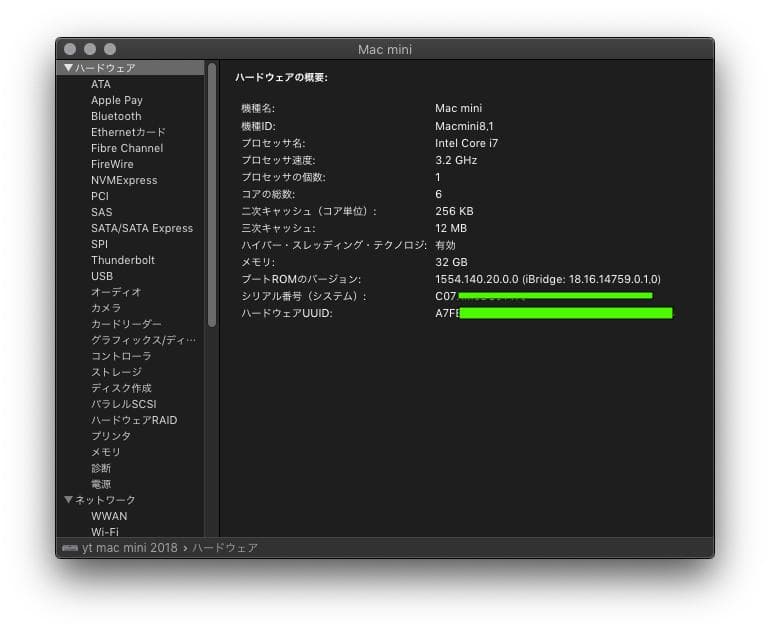This screenshot has width=770, height=632.
Task: Click the L3 cache value '12 MB'
Action: pos(451,228)
